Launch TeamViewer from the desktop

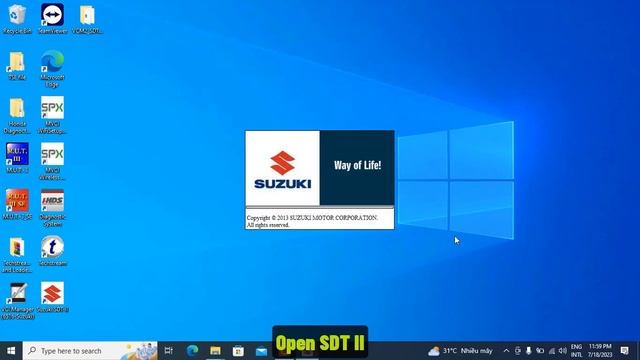52,19
